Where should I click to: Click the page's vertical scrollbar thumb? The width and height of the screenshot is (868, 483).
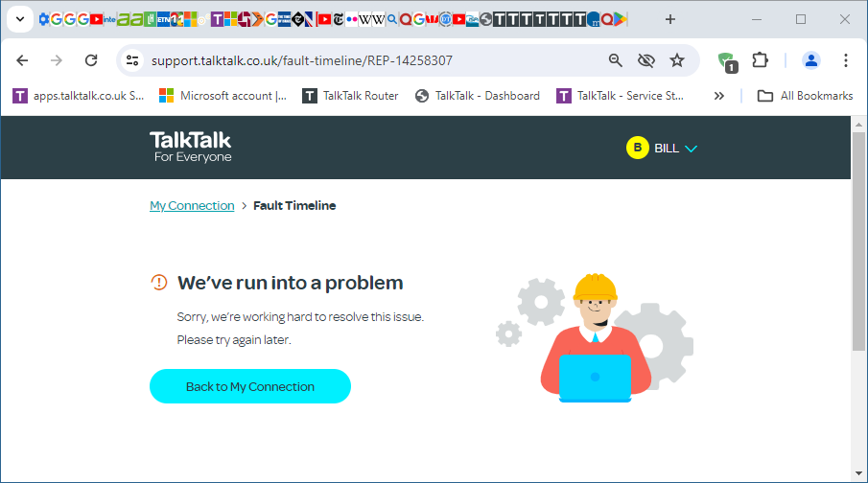point(858,241)
